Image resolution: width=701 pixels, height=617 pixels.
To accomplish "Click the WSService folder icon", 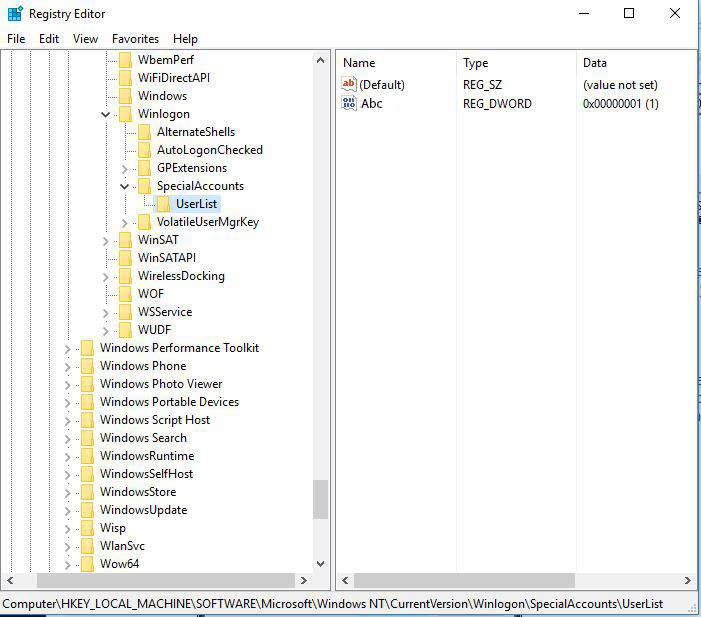I will (126, 312).
